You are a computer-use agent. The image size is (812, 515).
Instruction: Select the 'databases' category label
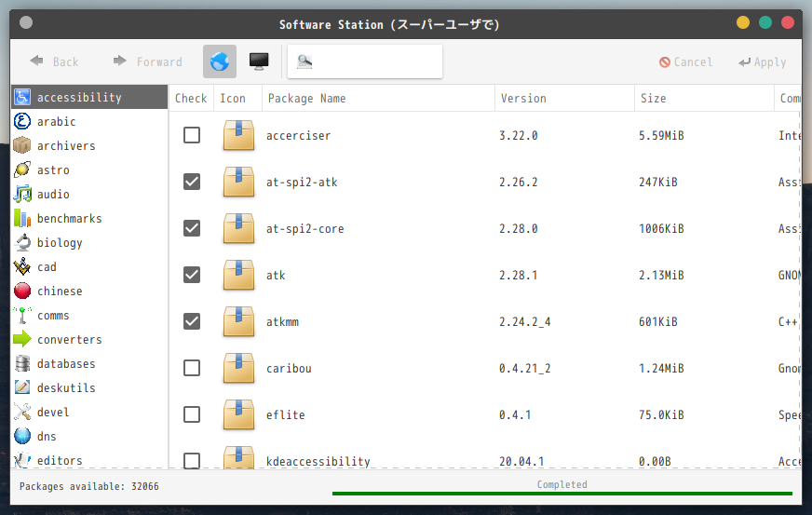[x=66, y=364]
